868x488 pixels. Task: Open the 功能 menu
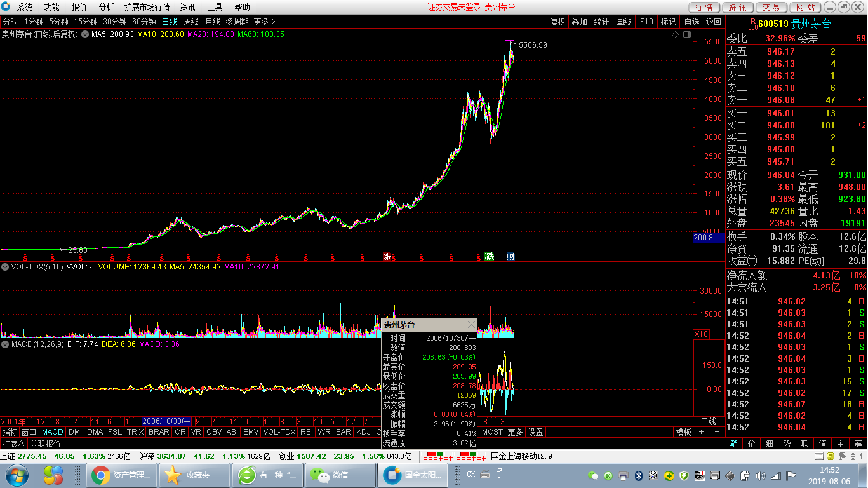point(52,7)
